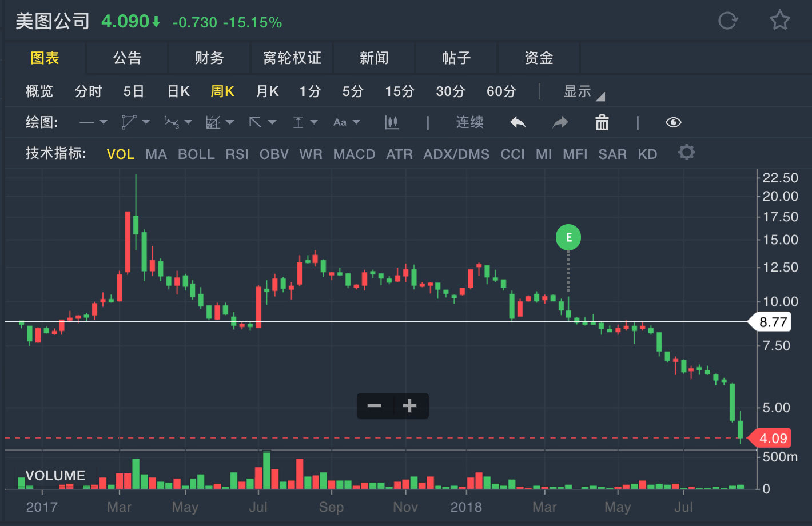Click the refresh icon in the header
The image size is (812, 526).
tap(727, 21)
